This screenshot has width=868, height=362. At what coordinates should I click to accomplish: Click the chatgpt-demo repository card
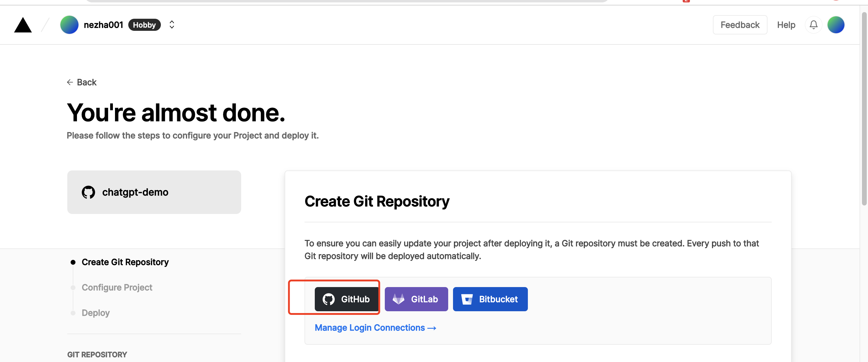(154, 192)
